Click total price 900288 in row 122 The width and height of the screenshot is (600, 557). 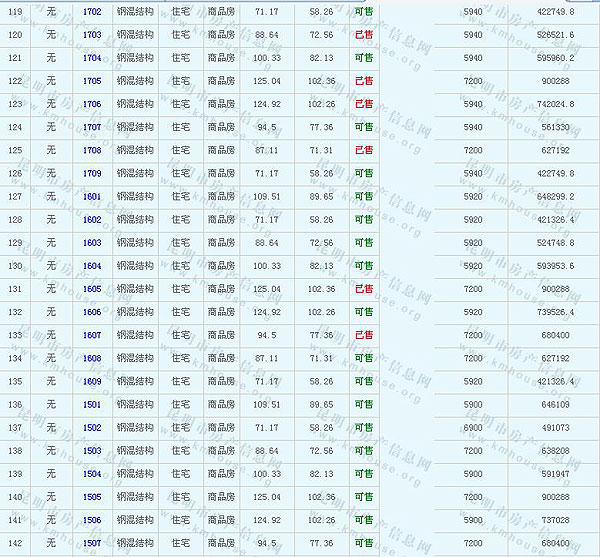click(555, 80)
